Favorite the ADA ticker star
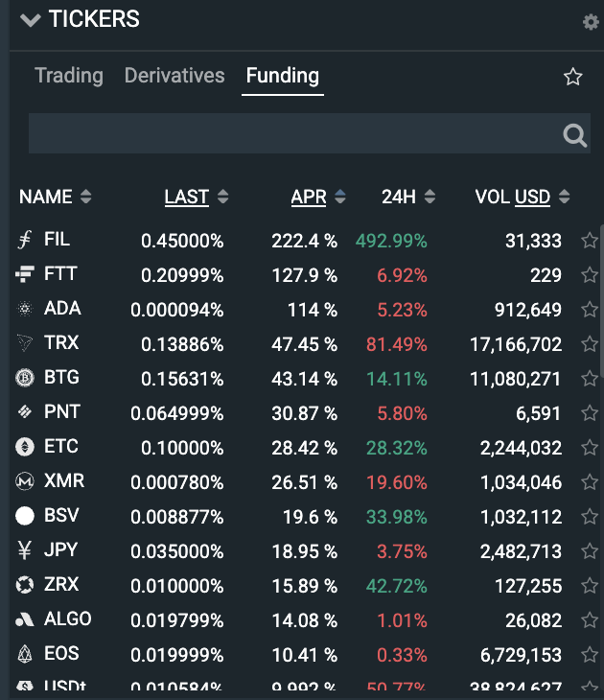604x700 pixels. click(590, 309)
